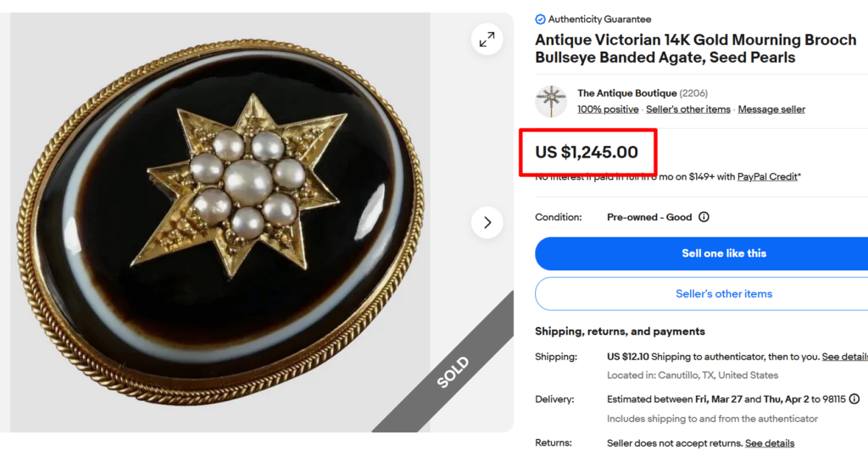Image resolution: width=868 pixels, height=450 pixels.
Task: See details for the returns policy
Action: tap(769, 443)
